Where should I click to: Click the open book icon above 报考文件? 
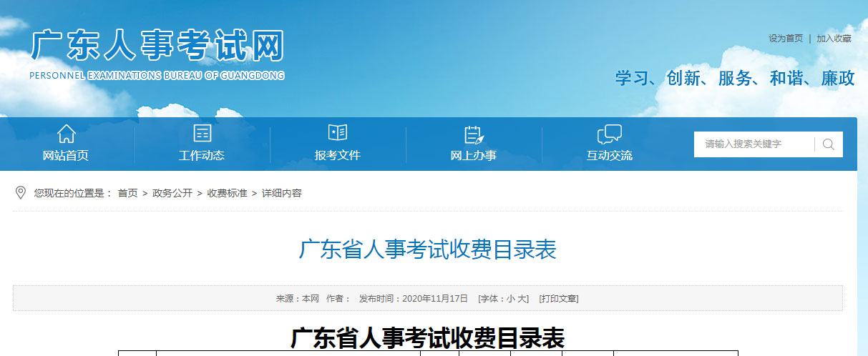click(338, 133)
